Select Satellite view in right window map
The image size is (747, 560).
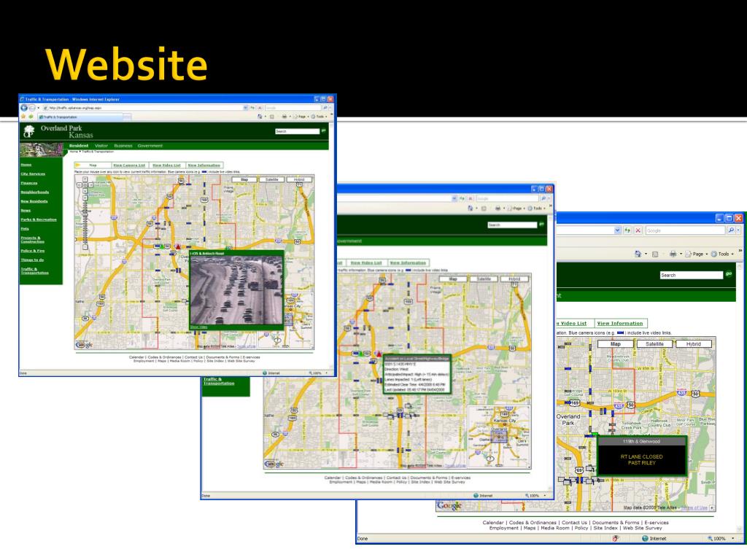(x=654, y=344)
